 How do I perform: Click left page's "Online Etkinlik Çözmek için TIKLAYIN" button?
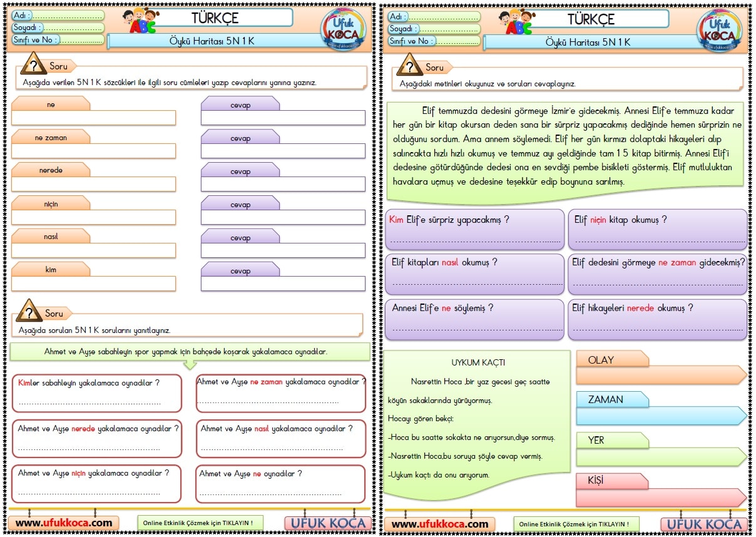[200, 523]
